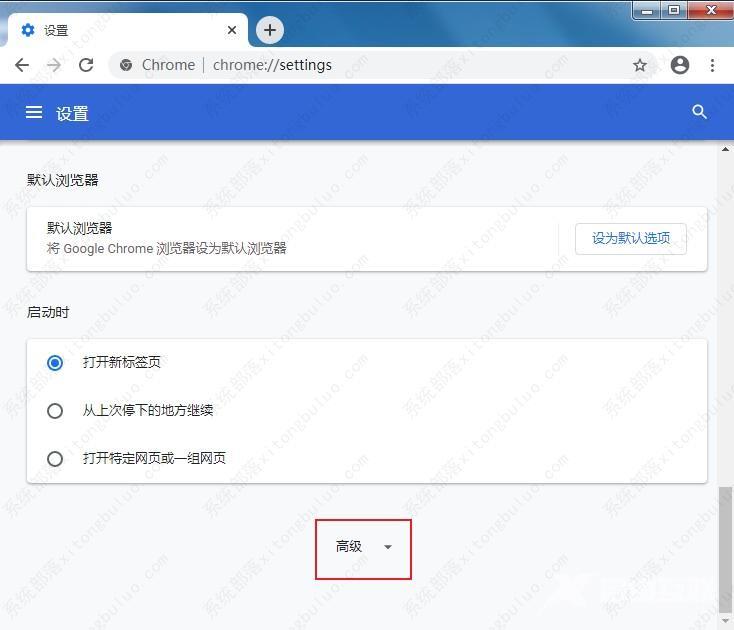734x630 pixels.
Task: Click the 启动时 section heading
Action: pyautogui.click(x=48, y=312)
